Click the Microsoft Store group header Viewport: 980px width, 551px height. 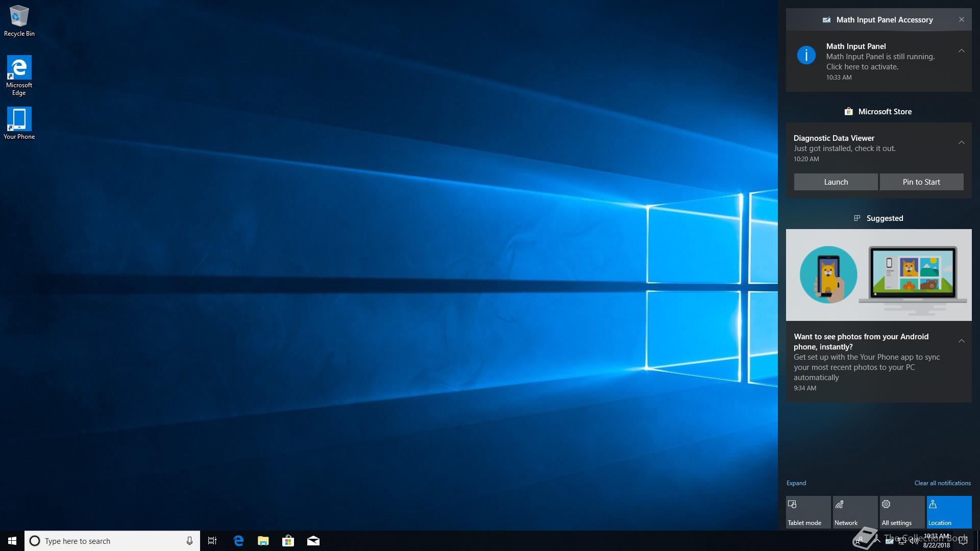coord(878,111)
